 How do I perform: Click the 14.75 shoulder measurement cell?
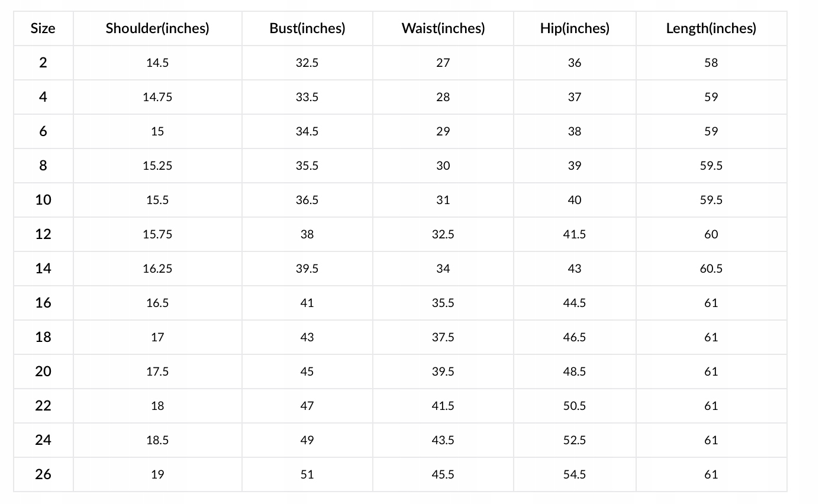[157, 97]
